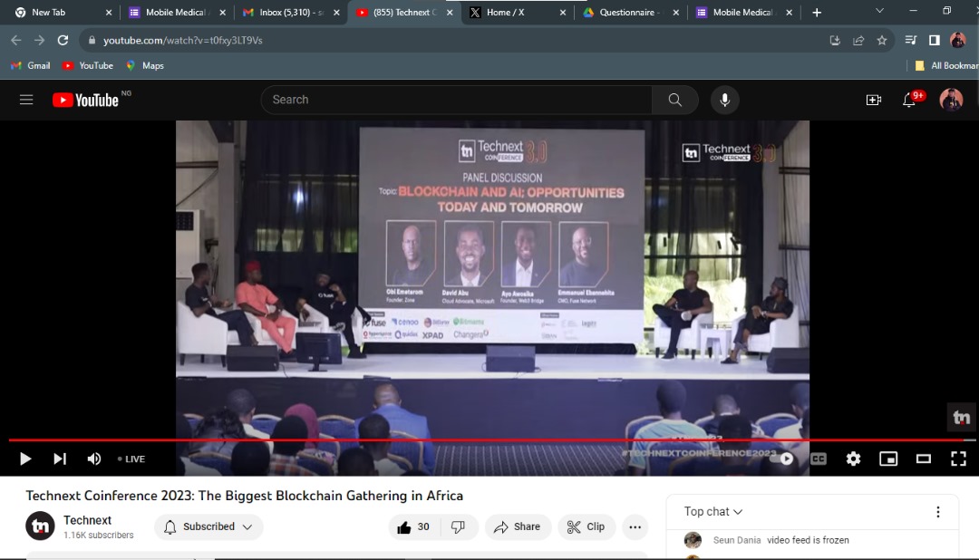Open the tab search chevron
This screenshot has height=560, width=979.
879,11
